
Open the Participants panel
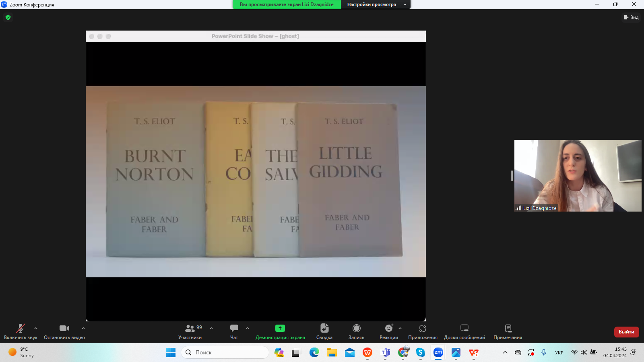(x=190, y=331)
